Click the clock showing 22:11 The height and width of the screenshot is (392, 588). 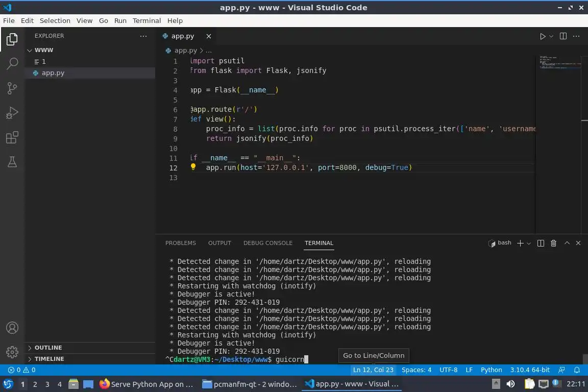coord(576,384)
